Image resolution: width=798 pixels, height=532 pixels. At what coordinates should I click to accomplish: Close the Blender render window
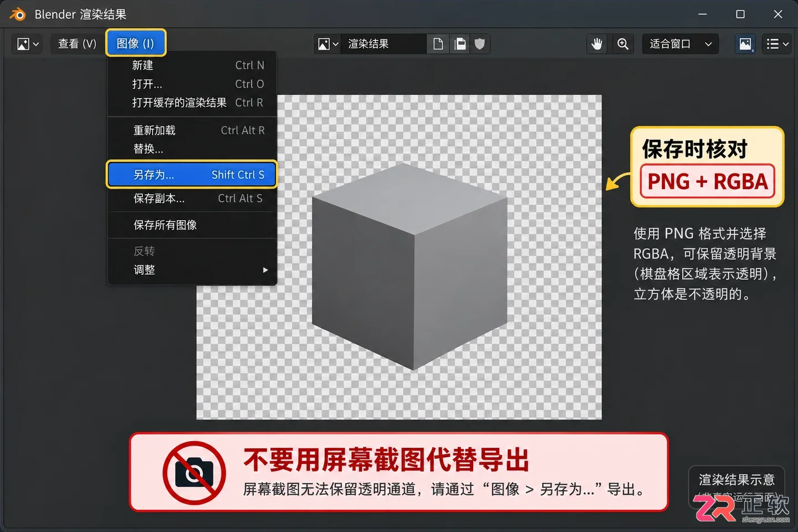(778, 14)
